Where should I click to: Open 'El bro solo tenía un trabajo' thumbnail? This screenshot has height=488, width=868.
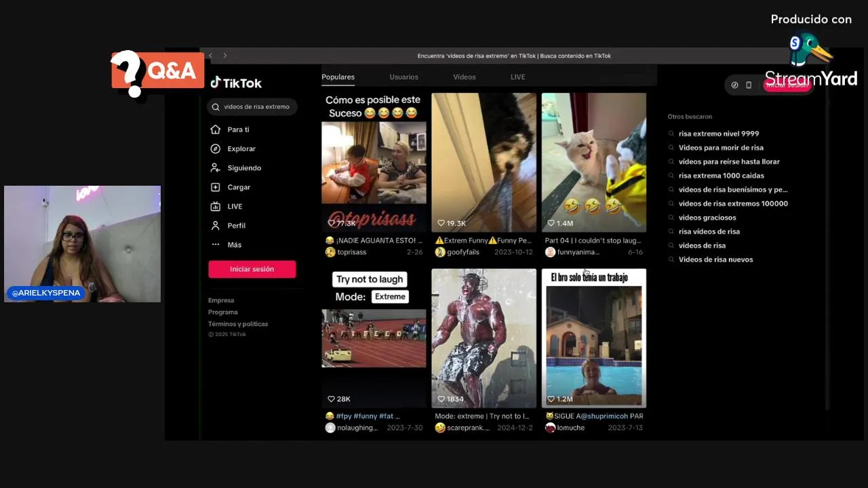pyautogui.click(x=593, y=338)
